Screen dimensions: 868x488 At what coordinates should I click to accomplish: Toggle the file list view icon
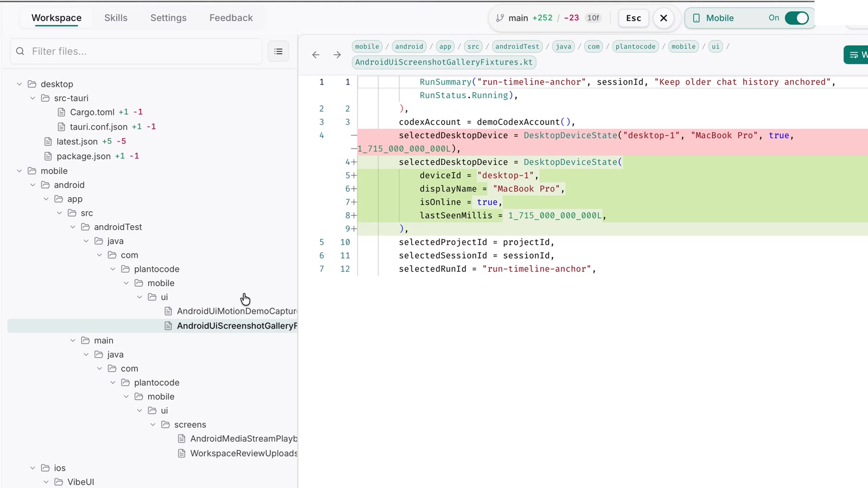[278, 52]
